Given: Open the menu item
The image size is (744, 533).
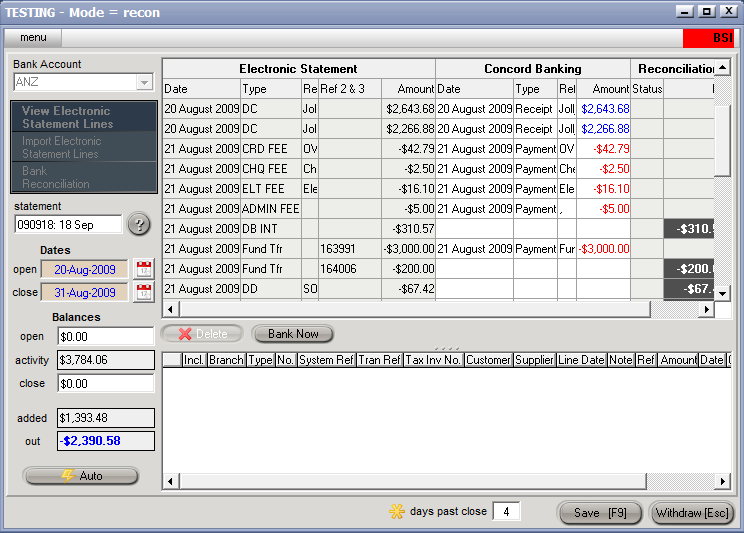Looking at the screenshot, I should click(x=33, y=37).
